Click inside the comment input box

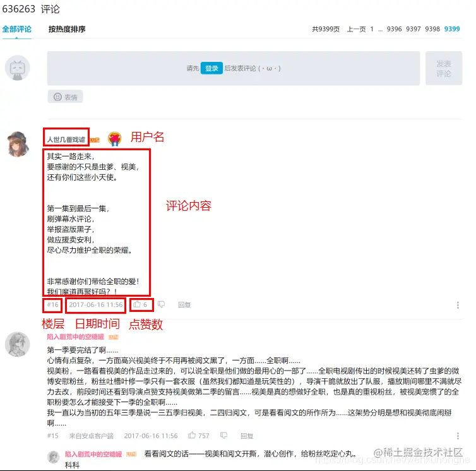[234, 68]
